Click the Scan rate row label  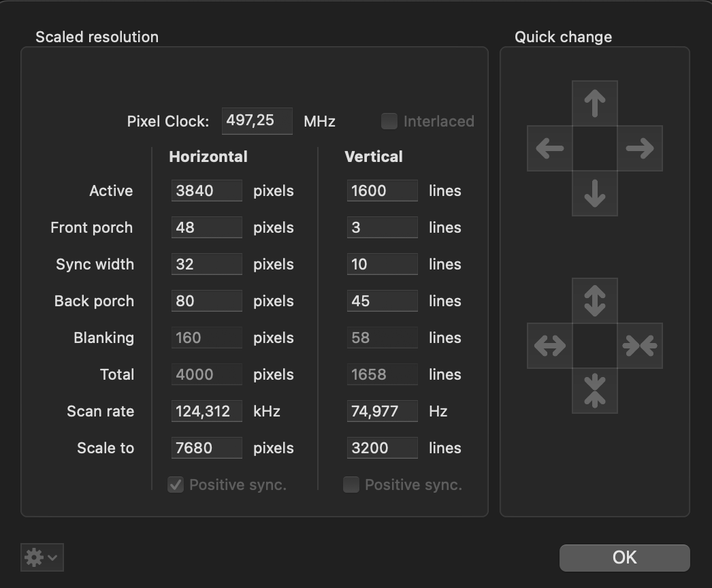point(100,411)
